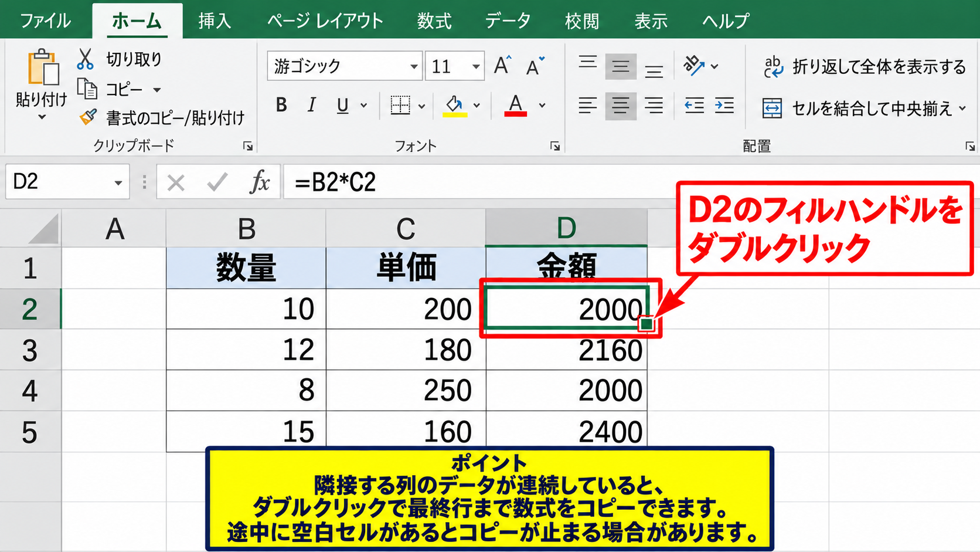Screen dimensions: 980x552
Task: Select column D header
Action: coord(566,228)
